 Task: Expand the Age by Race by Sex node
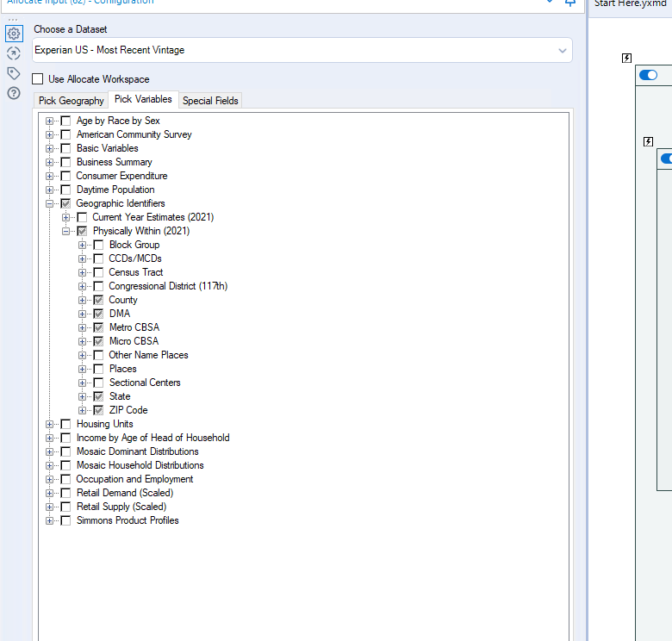click(x=49, y=121)
